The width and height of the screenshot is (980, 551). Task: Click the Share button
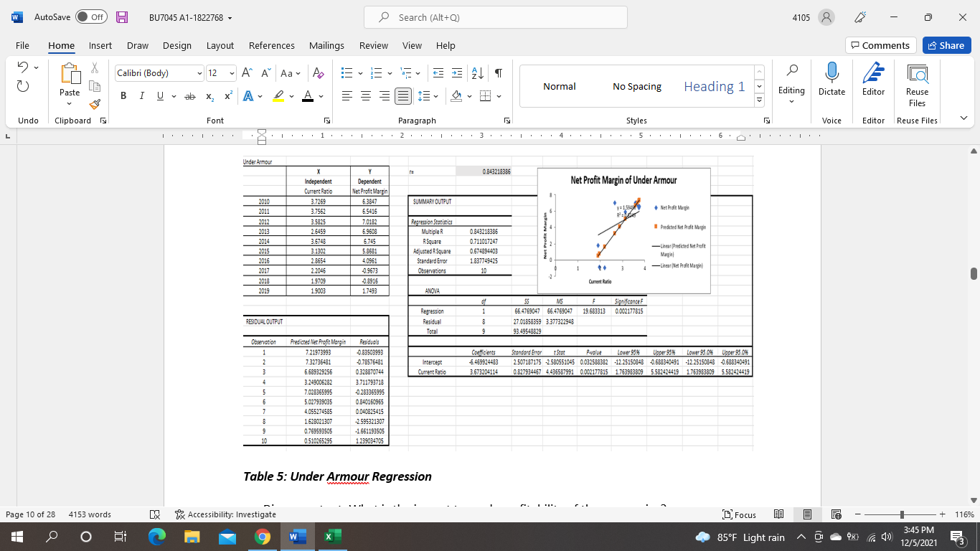coord(946,45)
